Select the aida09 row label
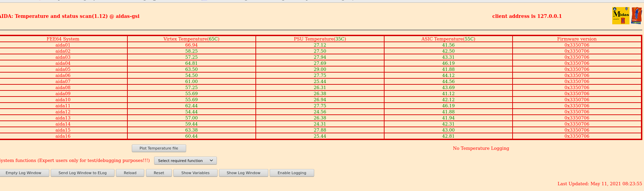Screen dimensions: 644x191 pos(63,93)
